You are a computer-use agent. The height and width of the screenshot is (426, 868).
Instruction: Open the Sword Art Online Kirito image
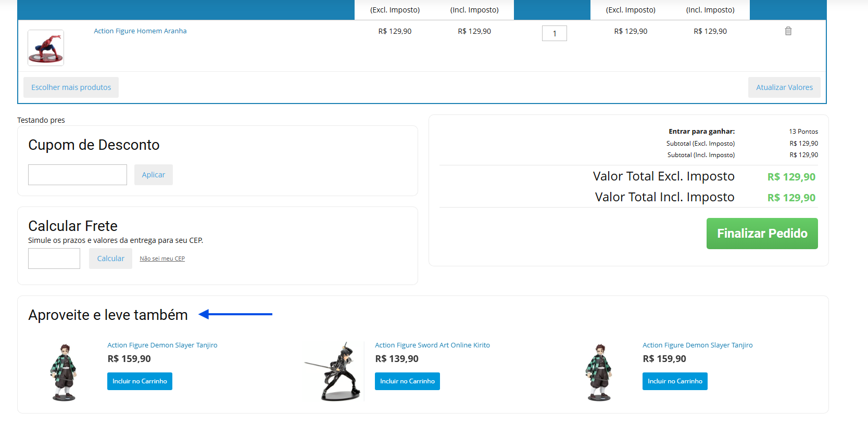pos(333,371)
